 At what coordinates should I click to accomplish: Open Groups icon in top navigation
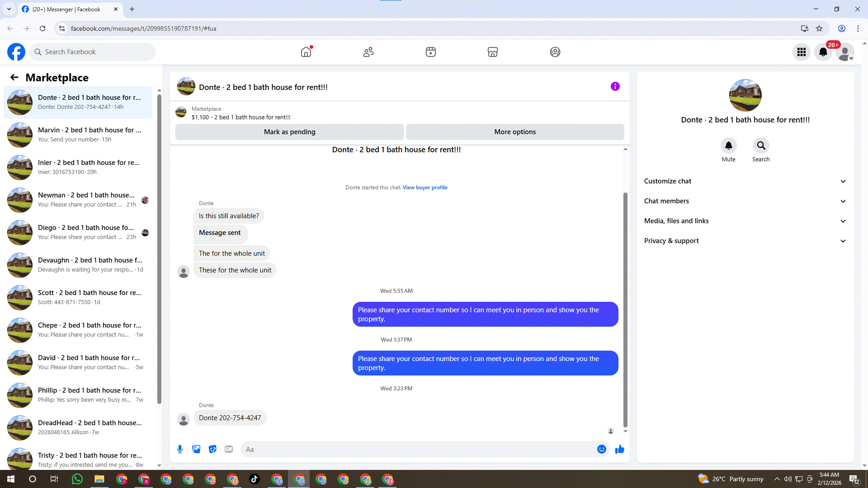[x=555, y=52]
